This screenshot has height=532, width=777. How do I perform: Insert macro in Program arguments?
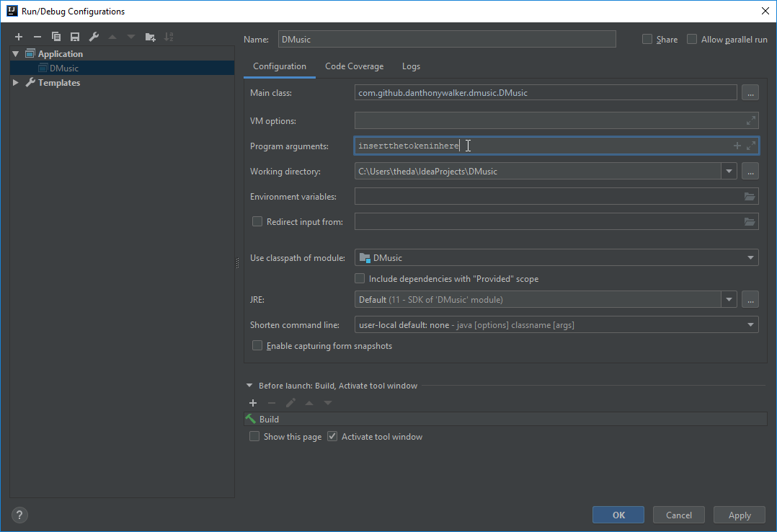[x=737, y=146]
